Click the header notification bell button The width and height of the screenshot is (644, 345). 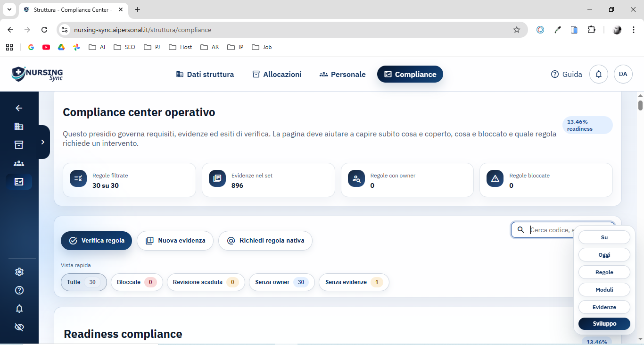599,74
